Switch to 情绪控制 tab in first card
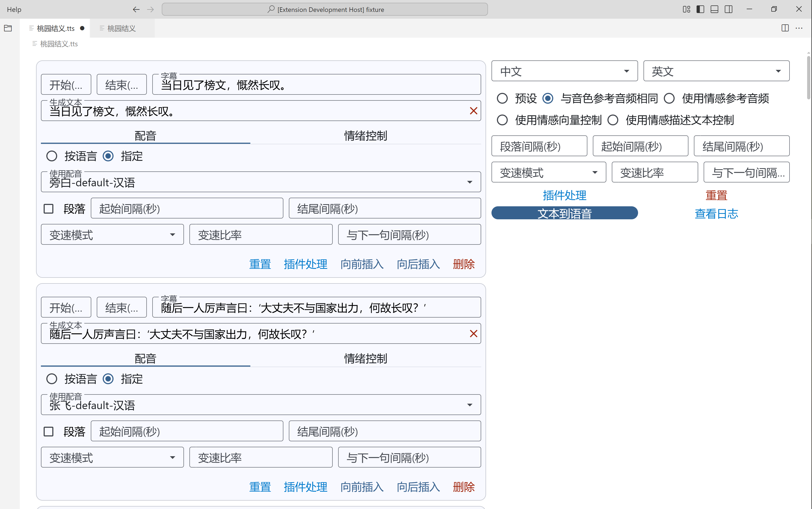The image size is (812, 509). click(x=365, y=136)
